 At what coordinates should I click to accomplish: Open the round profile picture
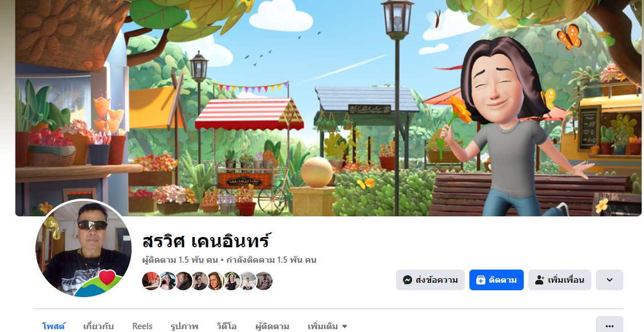[84, 248]
